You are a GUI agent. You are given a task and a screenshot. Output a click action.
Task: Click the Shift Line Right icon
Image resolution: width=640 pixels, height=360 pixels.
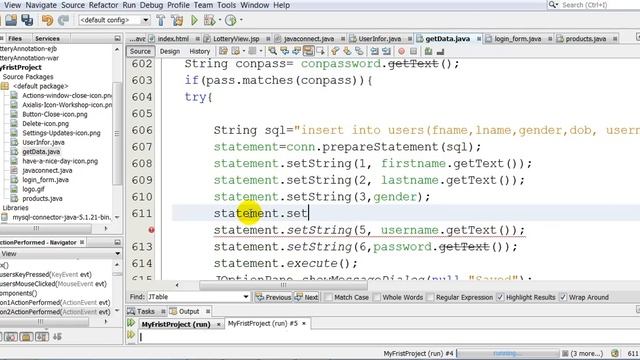386,51
